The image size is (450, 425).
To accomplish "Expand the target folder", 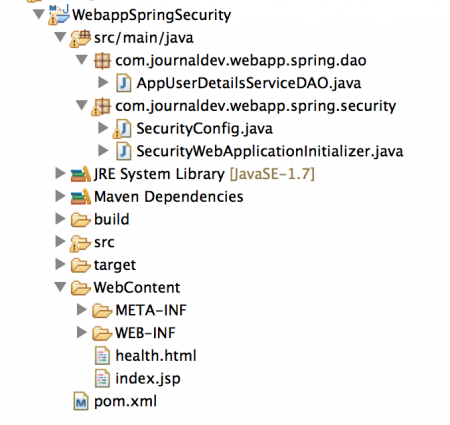I will point(60,264).
